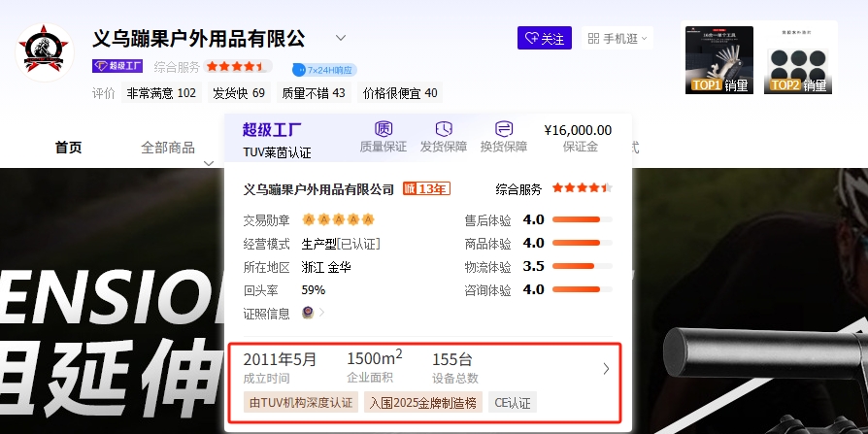This screenshot has height=434, width=868.
Task: Click the 换货保障 icon
Action: click(503, 129)
